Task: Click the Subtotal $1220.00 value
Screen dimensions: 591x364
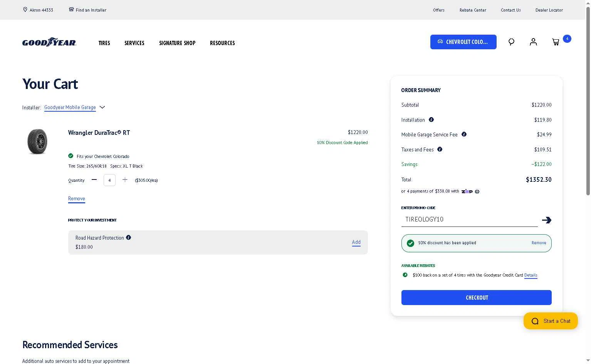Action: [541, 105]
